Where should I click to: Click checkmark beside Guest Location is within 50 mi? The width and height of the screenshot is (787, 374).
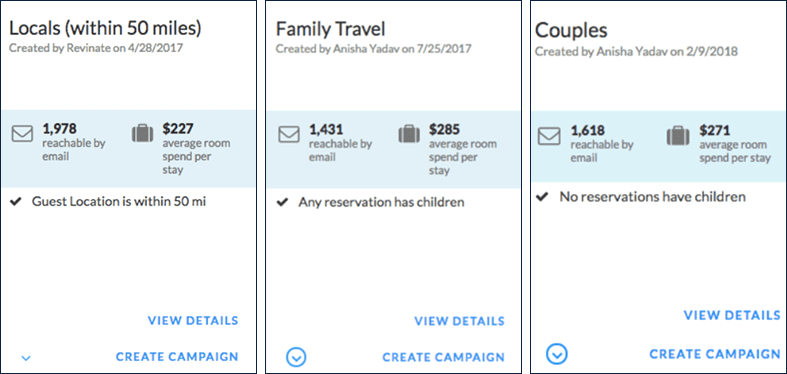(16, 202)
